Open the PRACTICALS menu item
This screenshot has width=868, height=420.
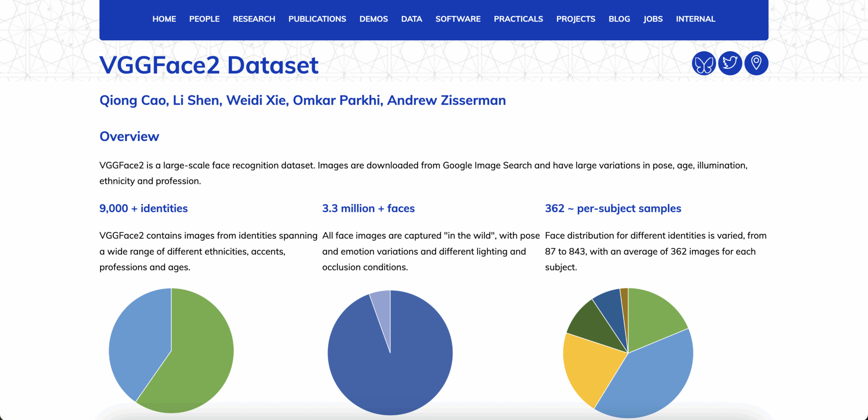click(518, 19)
